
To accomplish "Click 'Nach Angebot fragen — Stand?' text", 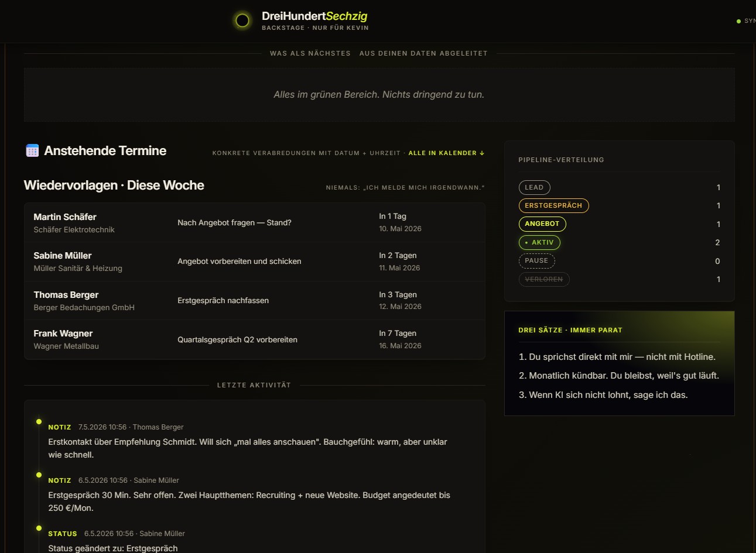I will (x=234, y=223).
